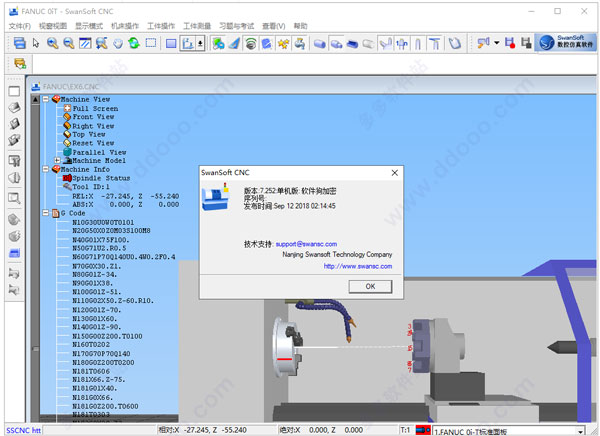Click the green circular refresh icon

tap(134, 43)
